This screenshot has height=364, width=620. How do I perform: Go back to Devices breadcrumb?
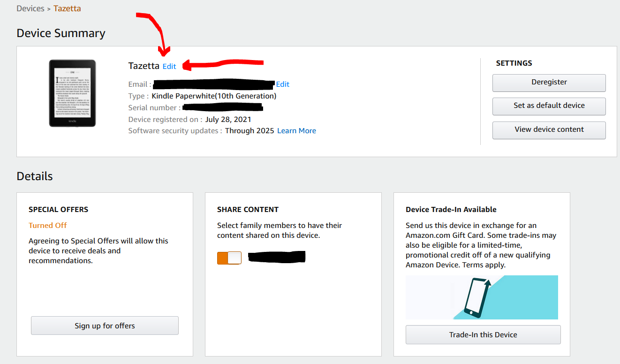pyautogui.click(x=30, y=8)
